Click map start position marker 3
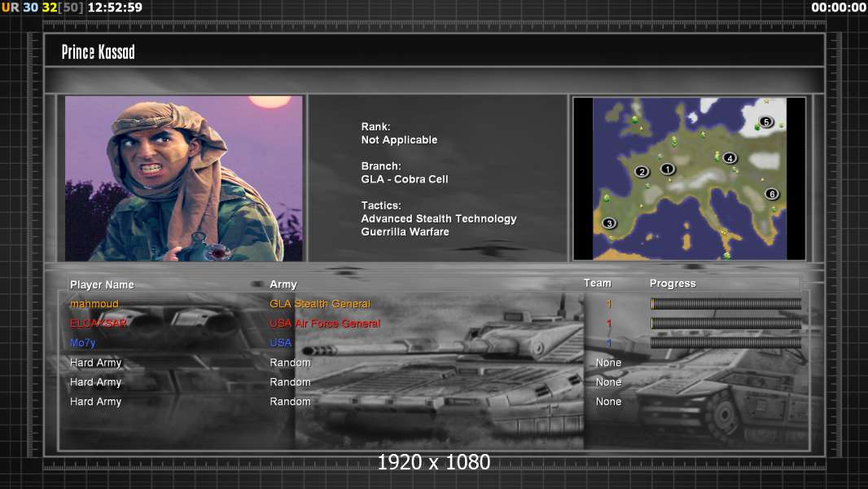The height and width of the screenshot is (489, 868). pyautogui.click(x=609, y=223)
